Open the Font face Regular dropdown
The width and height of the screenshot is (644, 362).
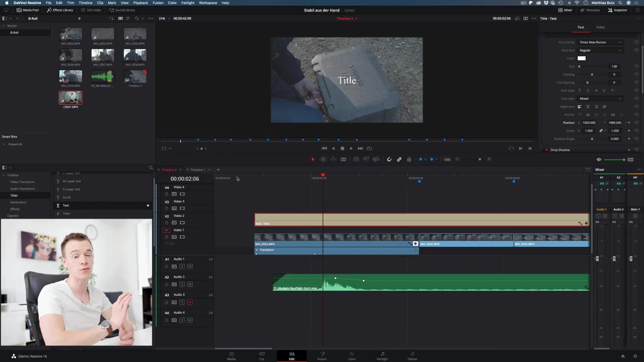tap(600, 50)
